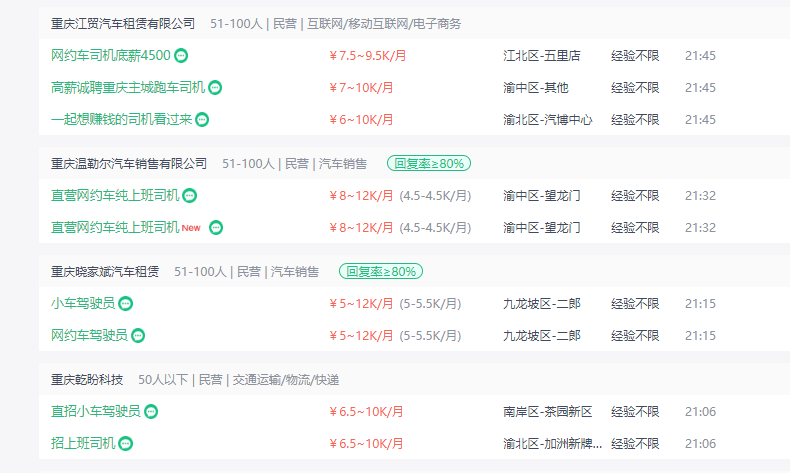Open job listing 网约车司机底薪4500
This screenshot has height=473, width=790.
[x=110, y=55]
